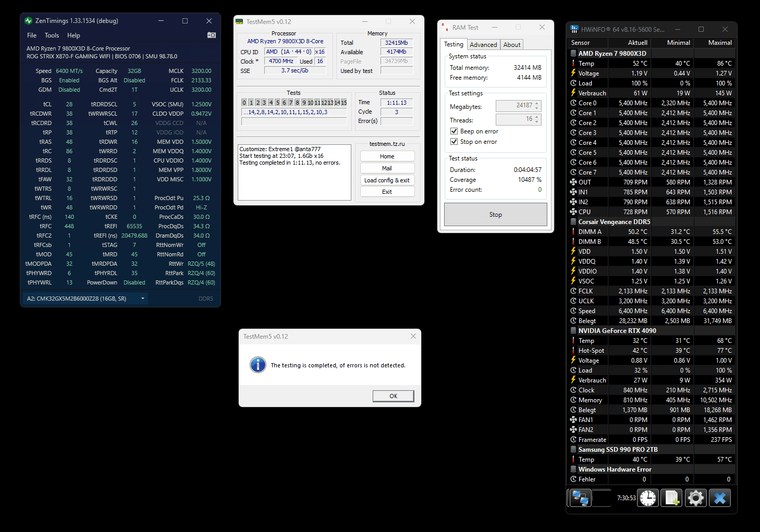
Task: Open HWiNFO sensor settings gear icon
Action: click(696, 498)
